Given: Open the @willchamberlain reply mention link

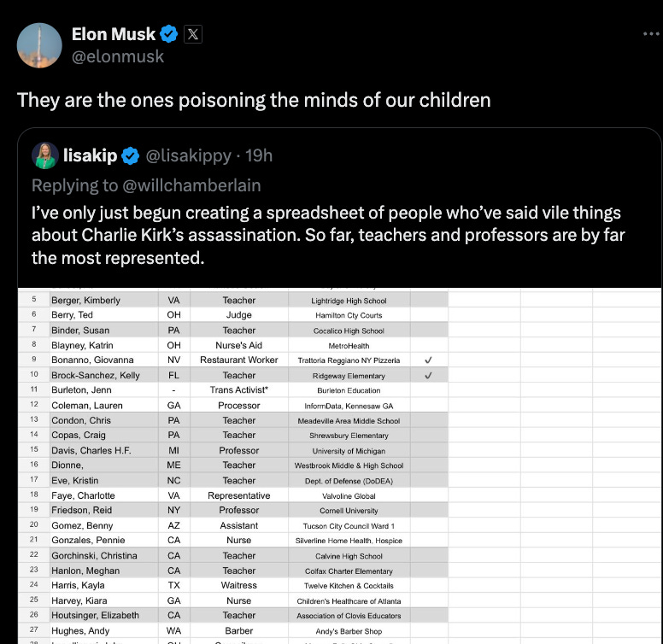Looking at the screenshot, I should coord(191,185).
